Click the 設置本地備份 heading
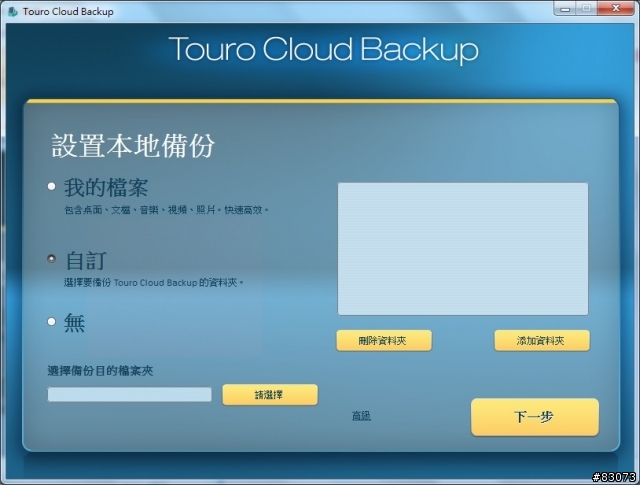Image resolution: width=640 pixels, height=485 pixels. 133,146
